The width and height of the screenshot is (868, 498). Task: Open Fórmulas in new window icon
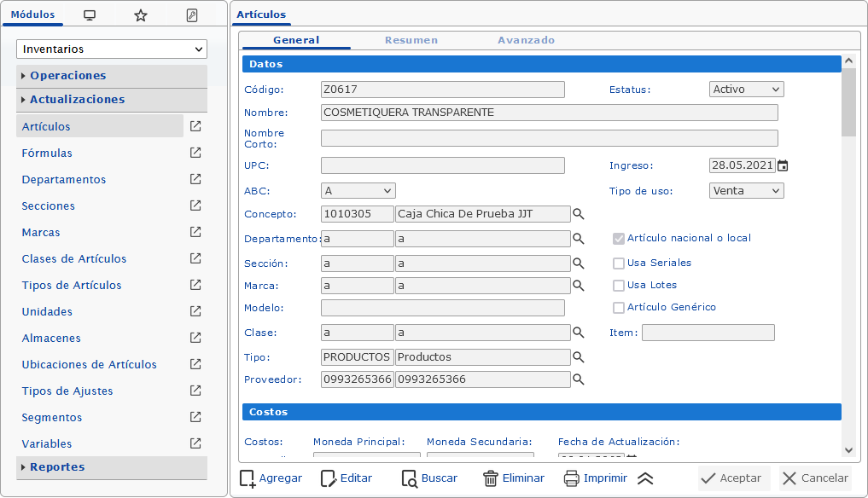195,153
